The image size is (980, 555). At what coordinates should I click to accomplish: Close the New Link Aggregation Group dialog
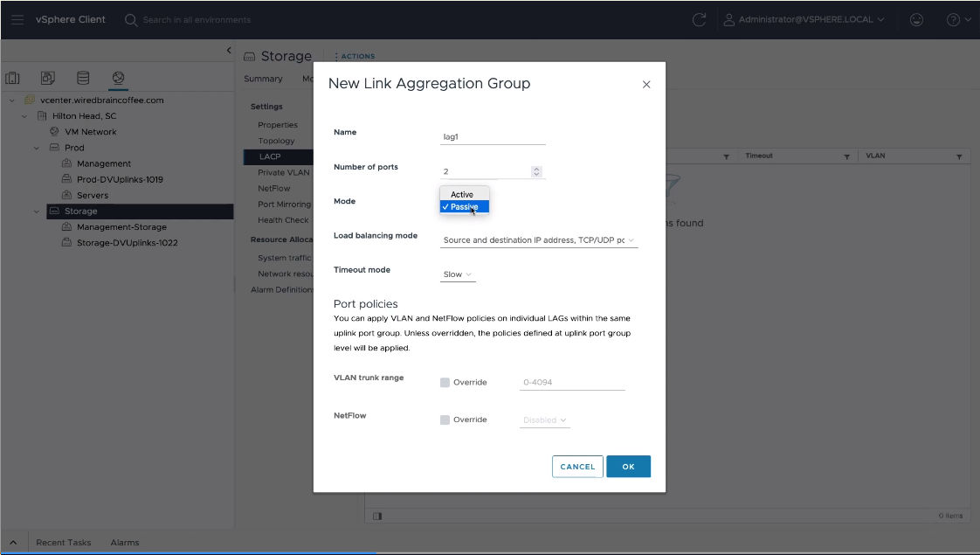coord(646,85)
